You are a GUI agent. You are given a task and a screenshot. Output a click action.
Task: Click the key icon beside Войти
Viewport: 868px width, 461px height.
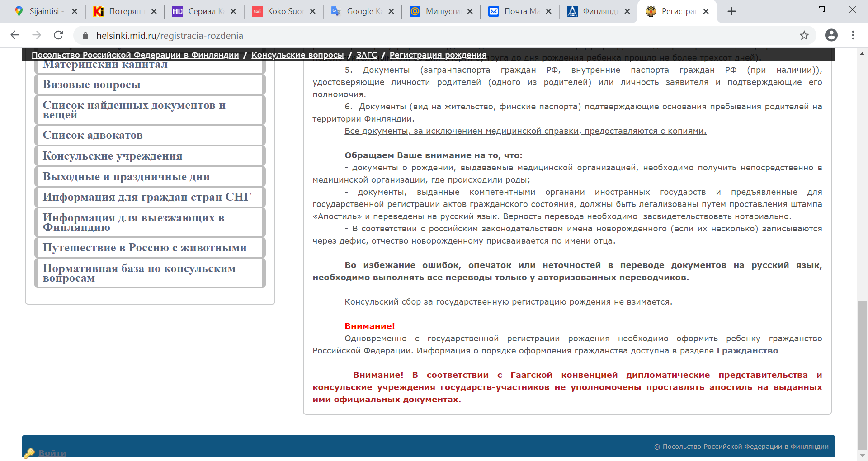click(x=29, y=453)
